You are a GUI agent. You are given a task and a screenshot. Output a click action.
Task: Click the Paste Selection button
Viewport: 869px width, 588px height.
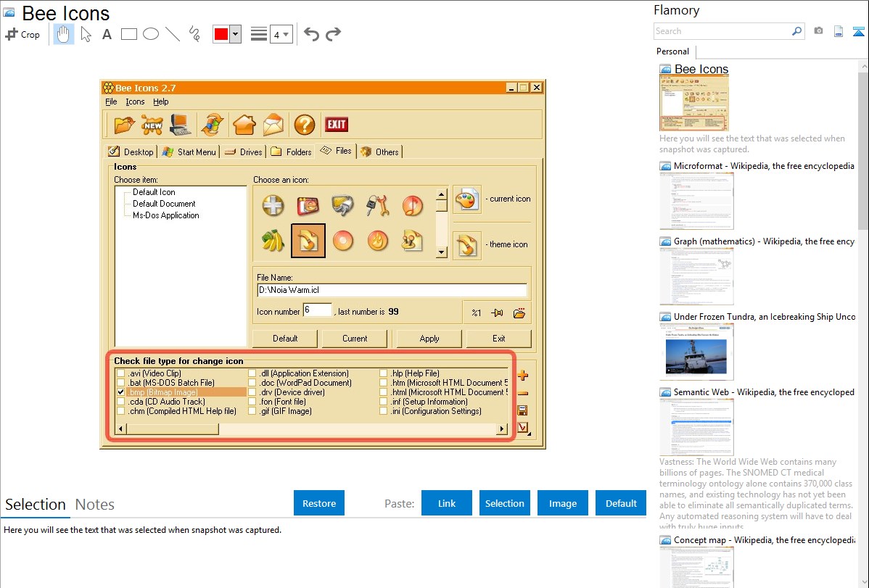click(504, 503)
